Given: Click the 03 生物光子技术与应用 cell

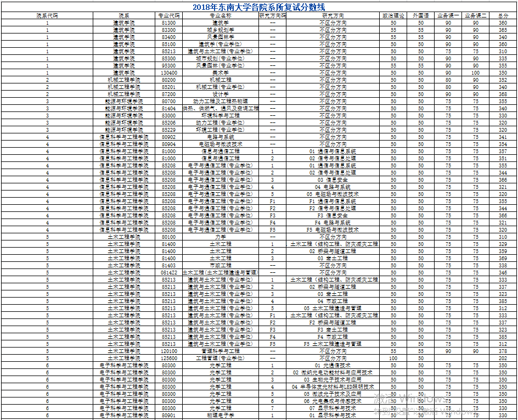Looking at the screenshot, I should click(x=333, y=380).
